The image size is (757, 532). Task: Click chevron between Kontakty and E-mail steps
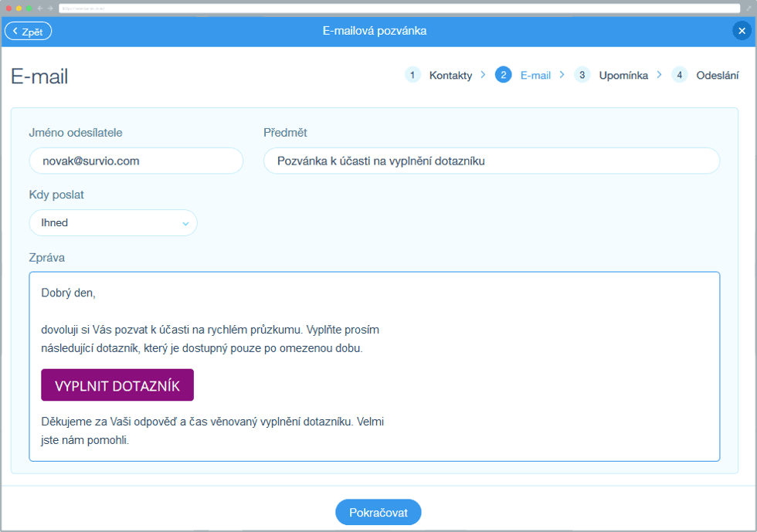pyautogui.click(x=483, y=75)
